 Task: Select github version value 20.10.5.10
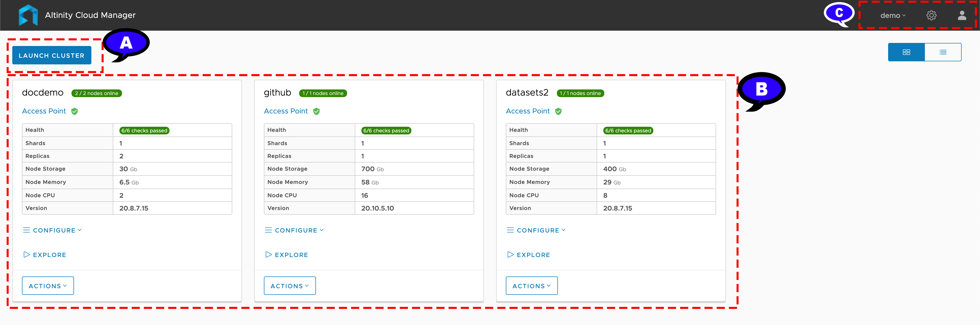[378, 208]
